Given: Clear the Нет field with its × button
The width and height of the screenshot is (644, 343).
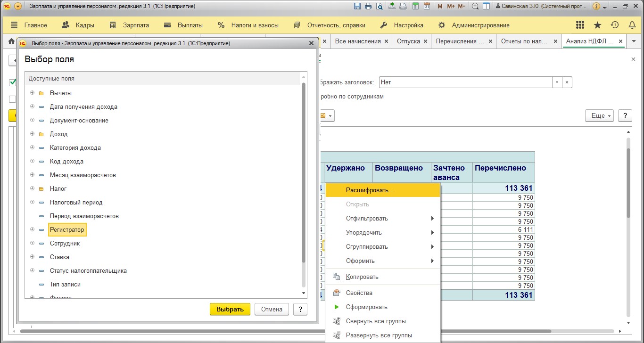Looking at the screenshot, I should point(567,82).
